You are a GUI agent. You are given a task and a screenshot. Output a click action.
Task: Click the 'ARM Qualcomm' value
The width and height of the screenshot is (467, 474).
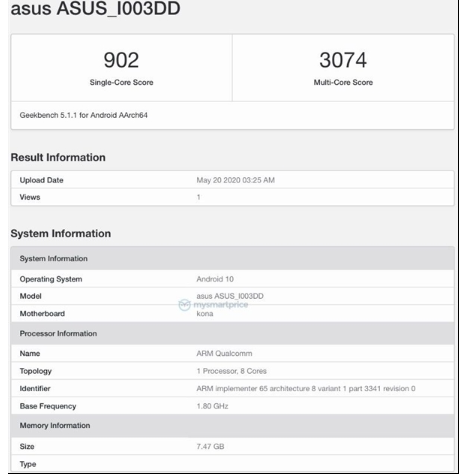click(224, 354)
